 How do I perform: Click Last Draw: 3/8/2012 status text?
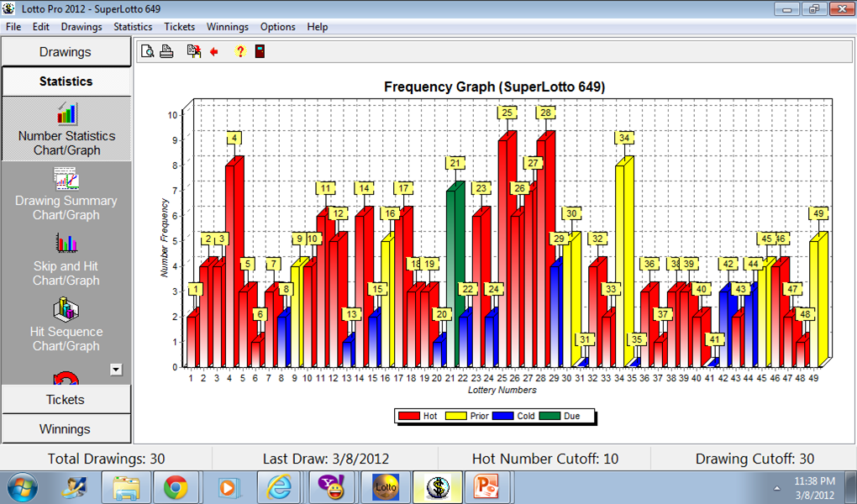(x=326, y=459)
